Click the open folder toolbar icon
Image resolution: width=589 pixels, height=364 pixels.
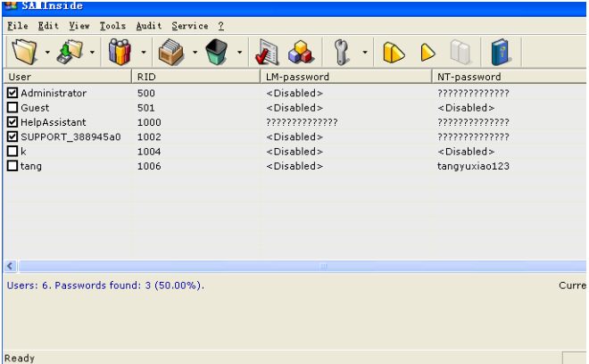point(25,52)
